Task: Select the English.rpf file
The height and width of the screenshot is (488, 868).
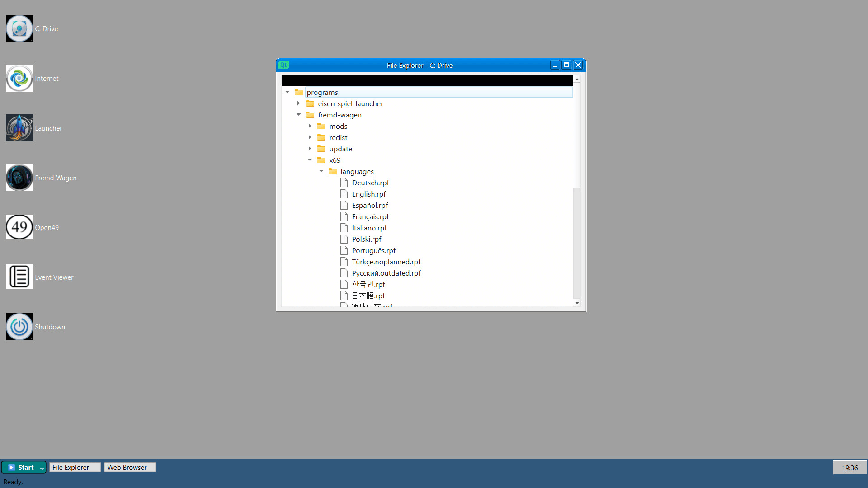Action: pos(368,194)
